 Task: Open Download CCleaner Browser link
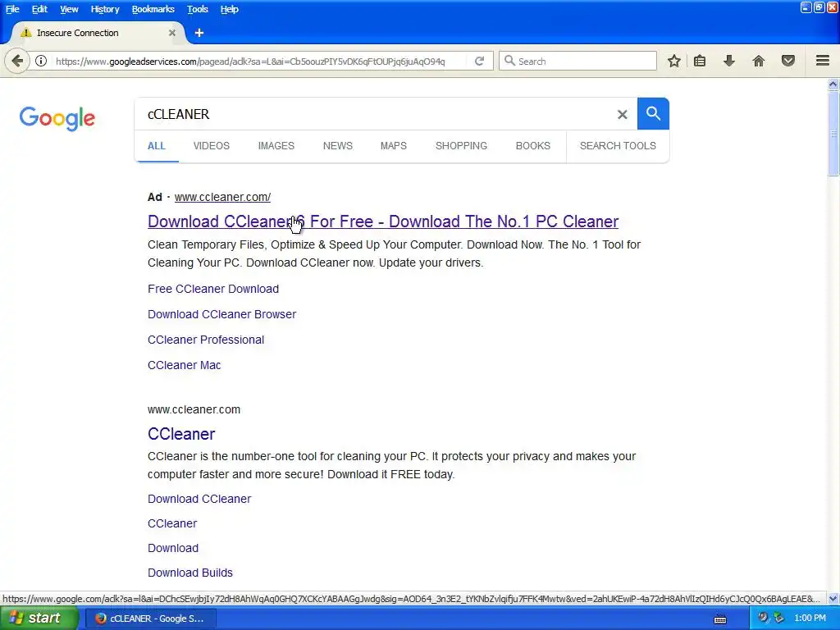(x=221, y=314)
